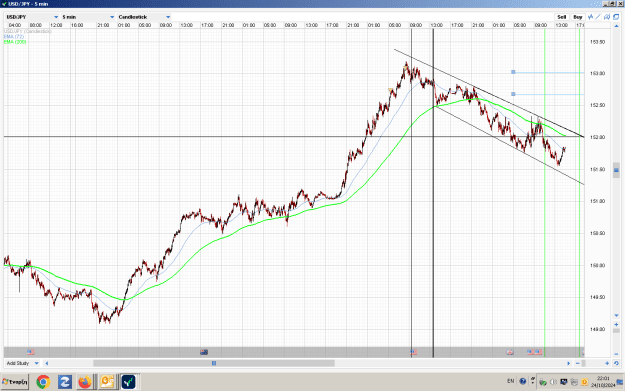This screenshot has width=625, height=391.
Task: Click the Buy button
Action: point(578,17)
